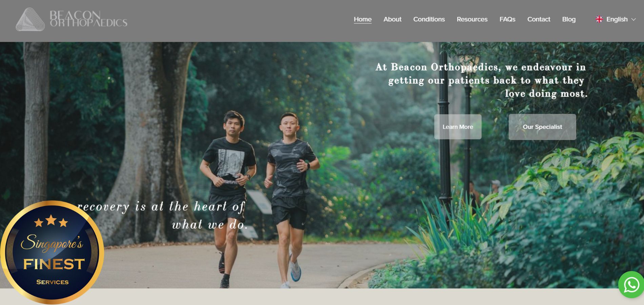The width and height of the screenshot is (644, 305).
Task: Go to the About page
Action: pos(392,19)
